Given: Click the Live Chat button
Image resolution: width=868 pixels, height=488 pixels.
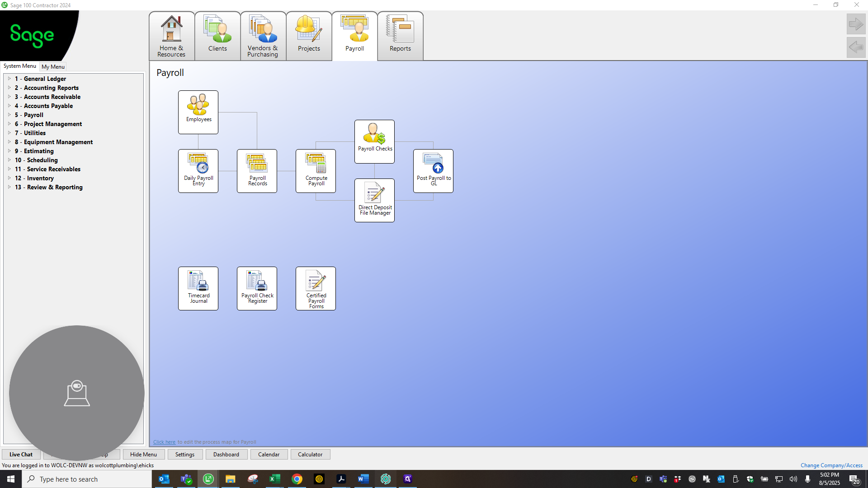Looking at the screenshot, I should 21,455.
